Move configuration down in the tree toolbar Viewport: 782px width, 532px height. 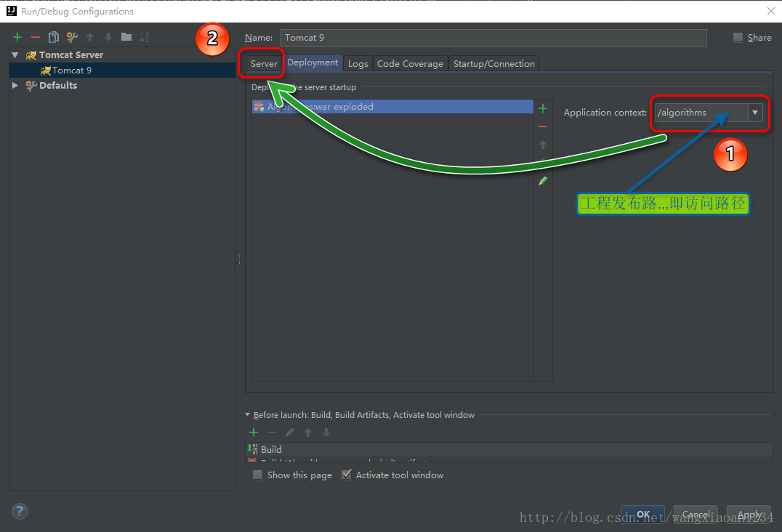(x=108, y=37)
